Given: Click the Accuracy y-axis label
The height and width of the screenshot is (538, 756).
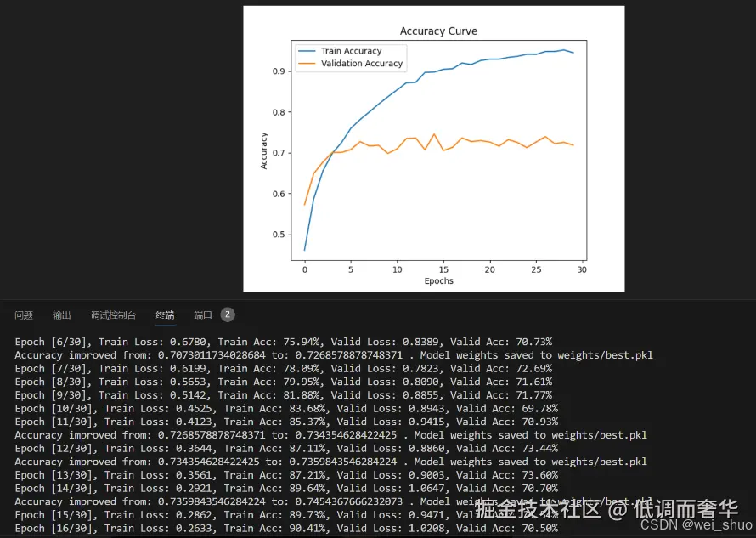Looking at the screenshot, I should point(263,150).
